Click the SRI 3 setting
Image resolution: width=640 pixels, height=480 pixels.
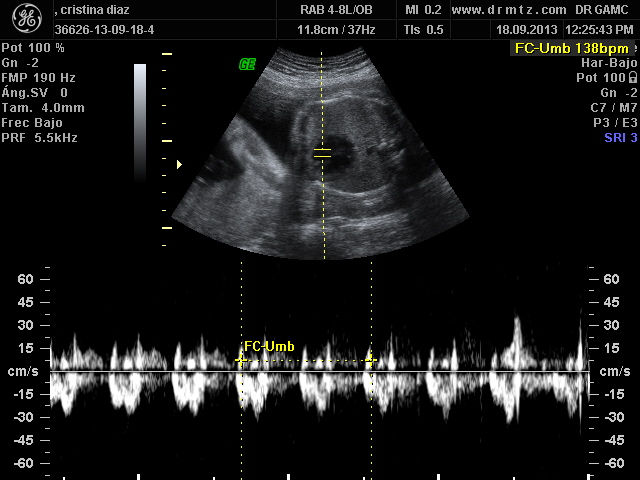pyautogui.click(x=621, y=138)
